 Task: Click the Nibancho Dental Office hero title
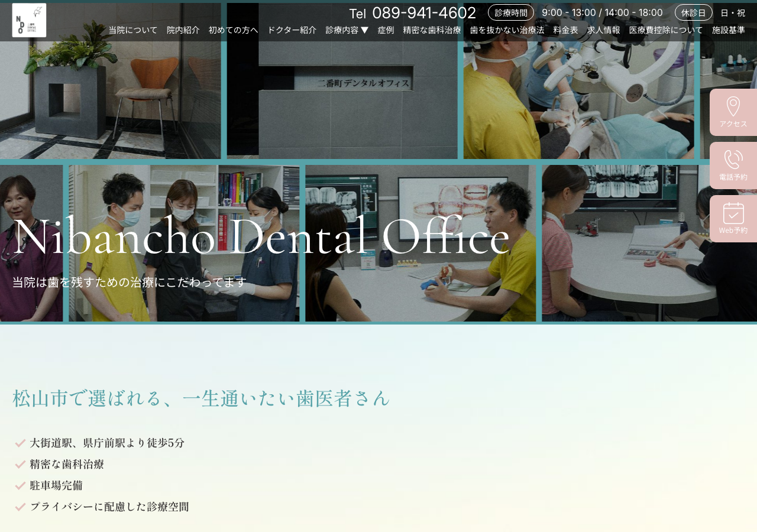pos(261,236)
